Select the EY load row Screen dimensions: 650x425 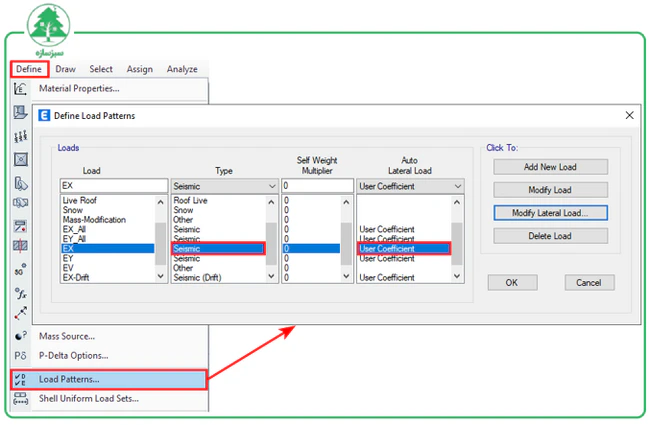coord(108,258)
